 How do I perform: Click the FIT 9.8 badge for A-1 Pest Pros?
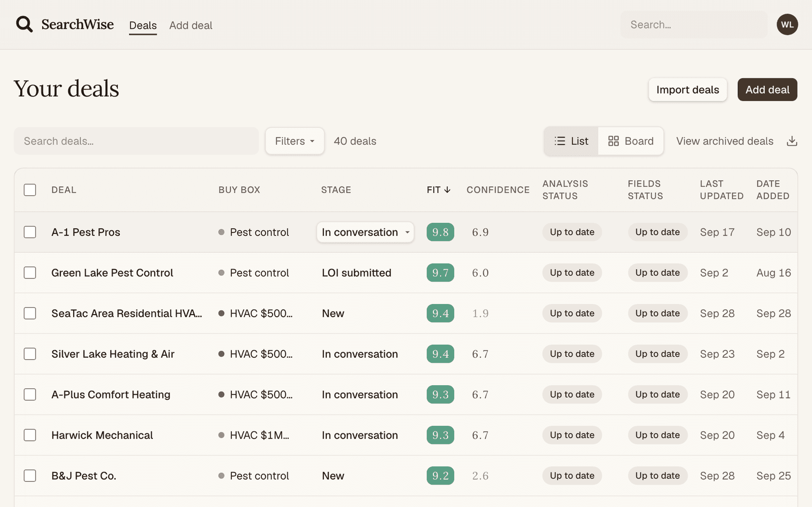point(440,232)
